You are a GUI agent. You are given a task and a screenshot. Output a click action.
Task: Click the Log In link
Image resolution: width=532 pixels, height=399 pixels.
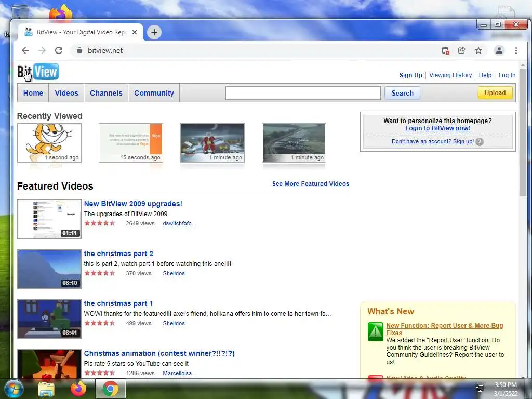point(507,75)
